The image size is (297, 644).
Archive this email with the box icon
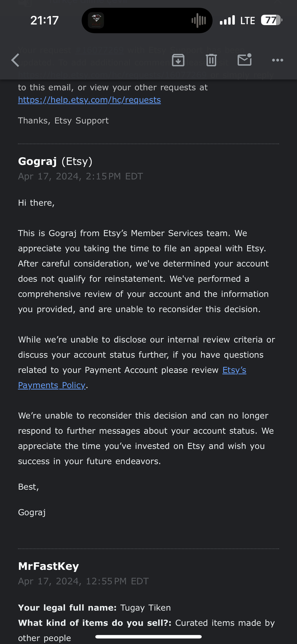point(178,60)
